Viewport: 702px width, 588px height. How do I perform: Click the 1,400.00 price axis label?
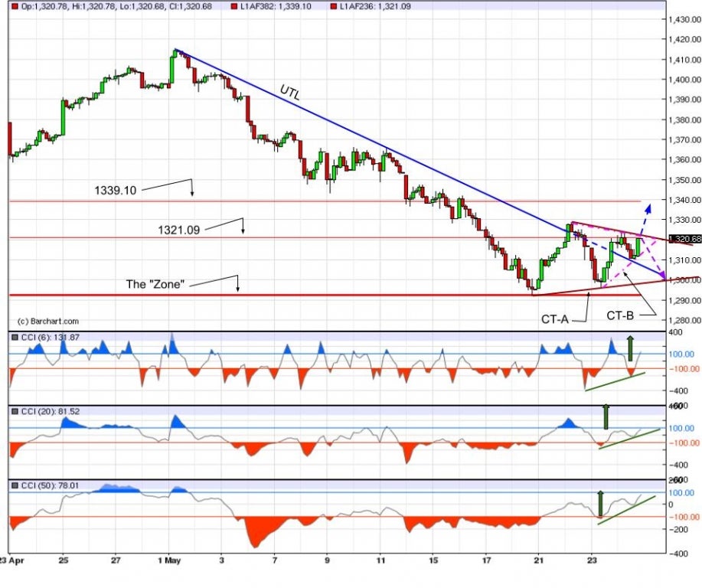[x=684, y=80]
